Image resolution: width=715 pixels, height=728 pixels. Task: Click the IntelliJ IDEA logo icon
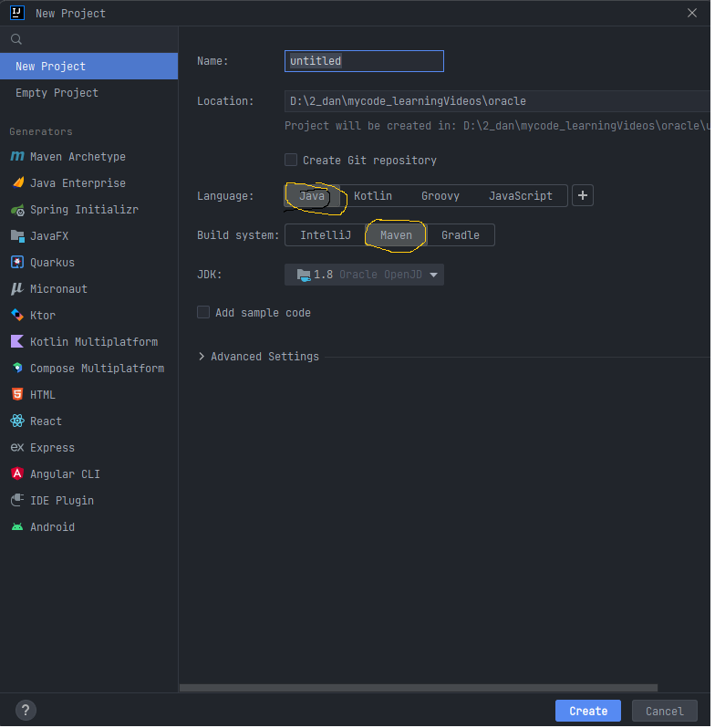pos(17,13)
